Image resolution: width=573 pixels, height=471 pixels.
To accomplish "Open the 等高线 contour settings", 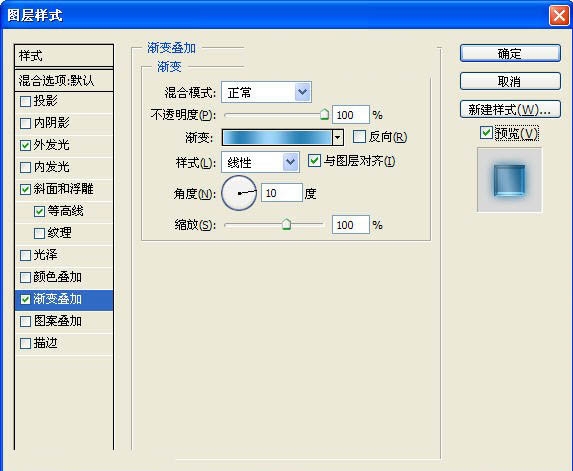I will coord(65,211).
